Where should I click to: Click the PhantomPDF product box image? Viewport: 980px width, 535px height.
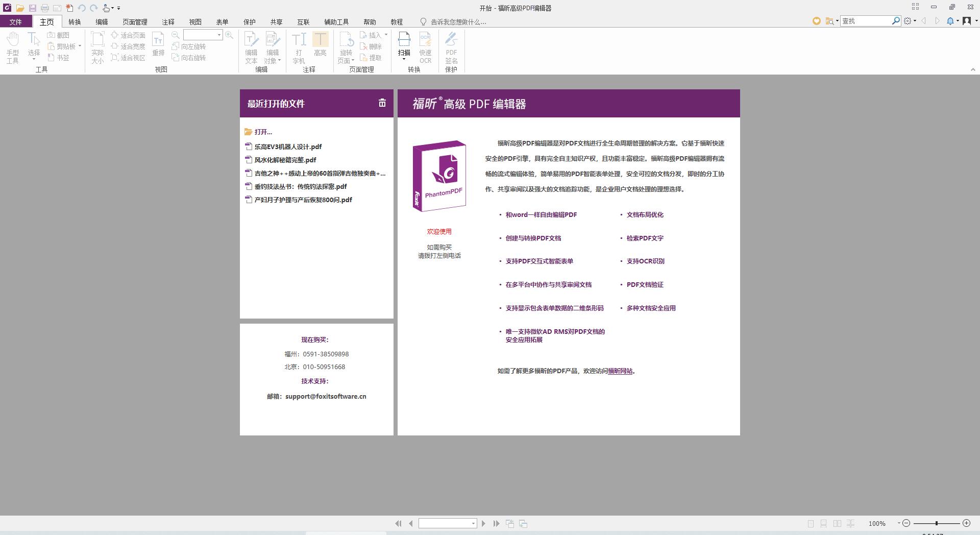point(439,176)
